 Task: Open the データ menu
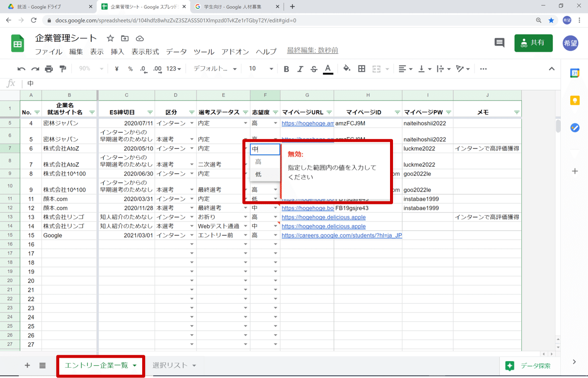click(176, 52)
